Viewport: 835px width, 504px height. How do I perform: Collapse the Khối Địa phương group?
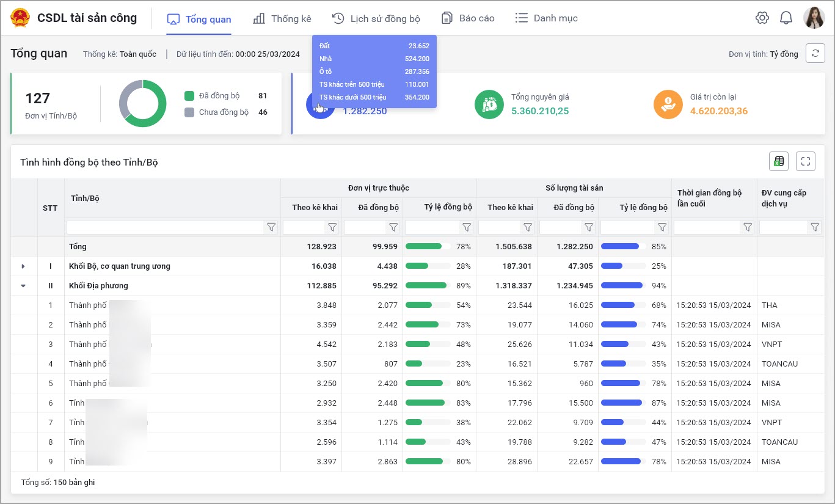pyautogui.click(x=23, y=286)
